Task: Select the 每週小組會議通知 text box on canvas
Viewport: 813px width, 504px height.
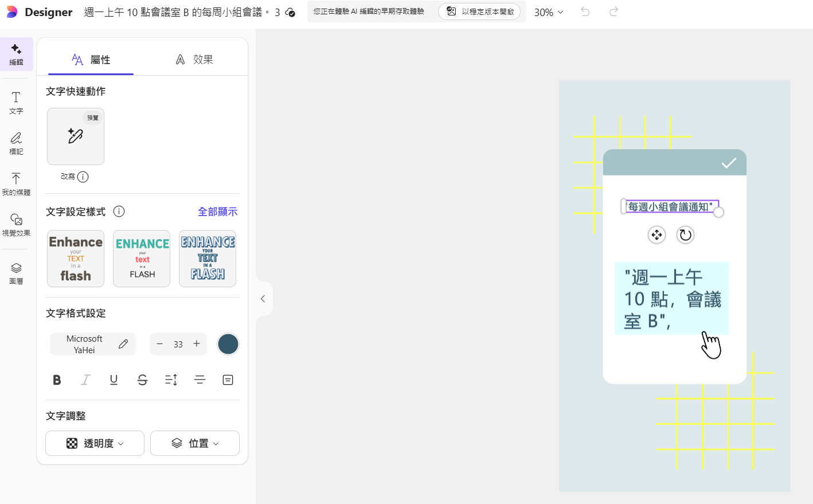Action: 671,206
